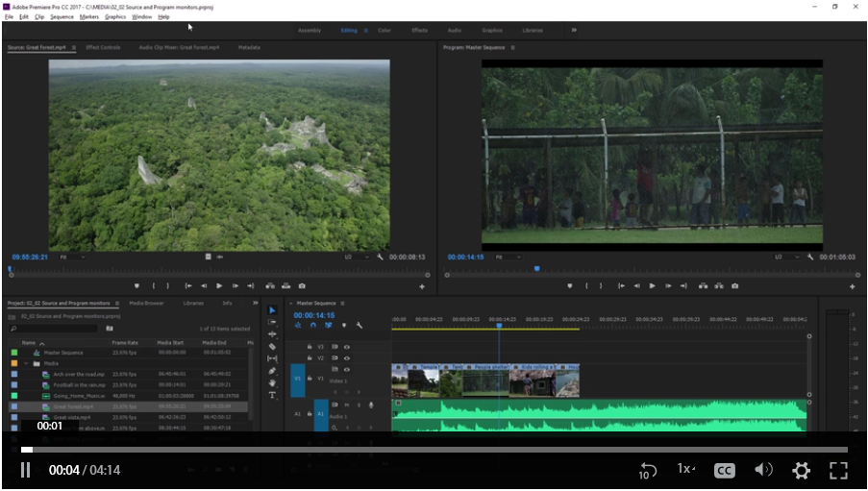This screenshot has height=491, width=868.
Task: Select the Pen tool in the tools panel
Action: [272, 371]
